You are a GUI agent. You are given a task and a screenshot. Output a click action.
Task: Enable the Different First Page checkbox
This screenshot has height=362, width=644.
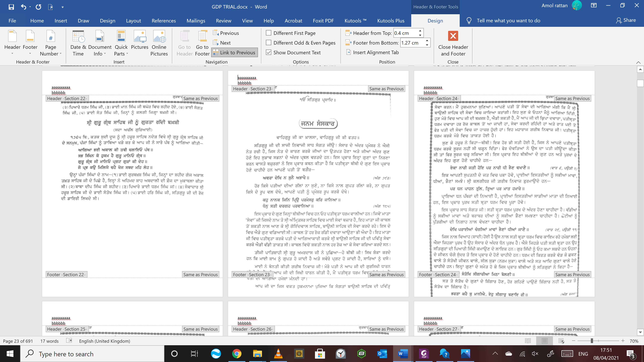click(269, 33)
